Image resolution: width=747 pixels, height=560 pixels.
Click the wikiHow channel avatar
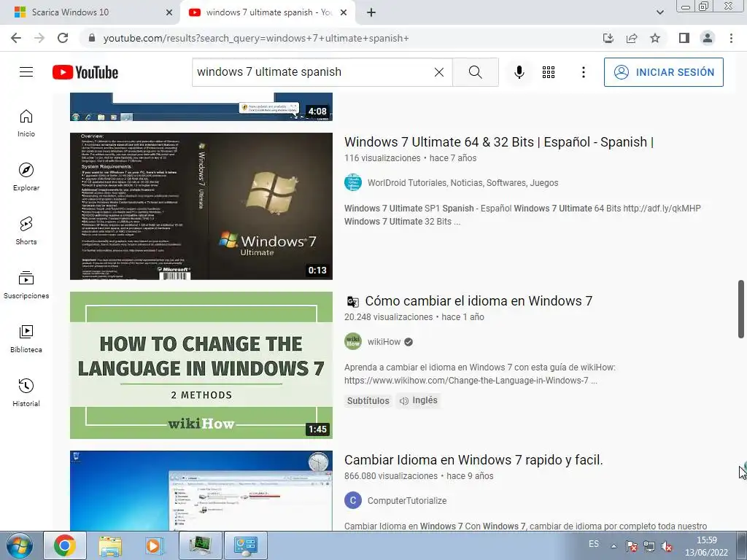[353, 341]
